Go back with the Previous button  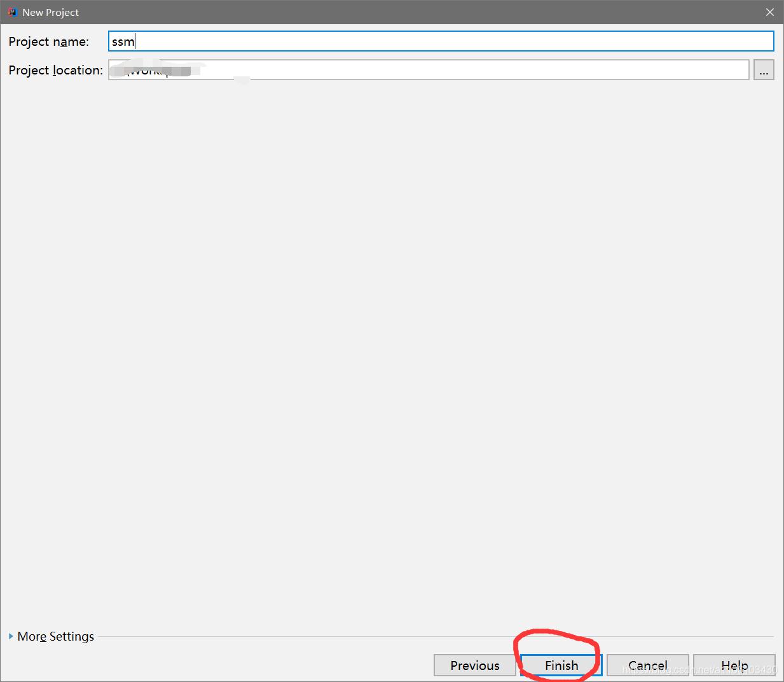(x=475, y=665)
